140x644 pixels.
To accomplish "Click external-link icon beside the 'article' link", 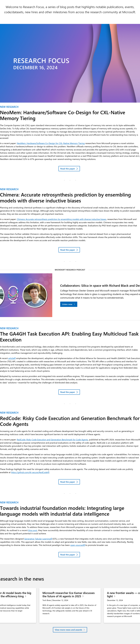I will pyautogui.click(x=15, y=358).
